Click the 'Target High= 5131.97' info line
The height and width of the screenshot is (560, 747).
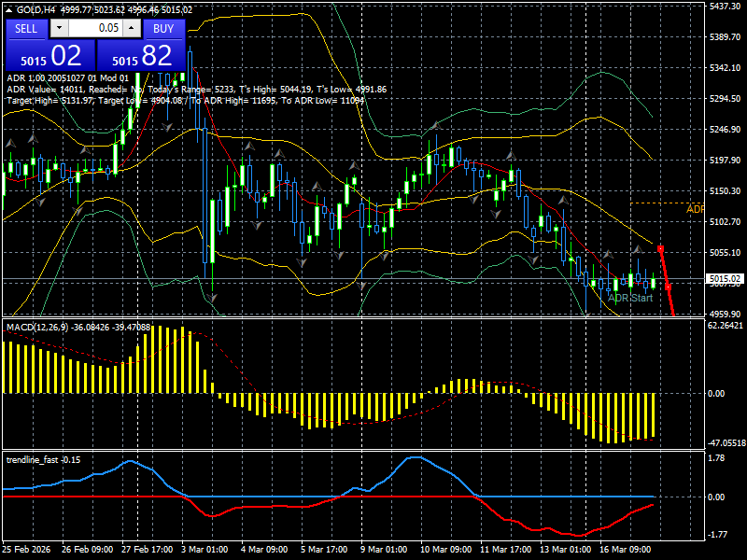pos(186,101)
